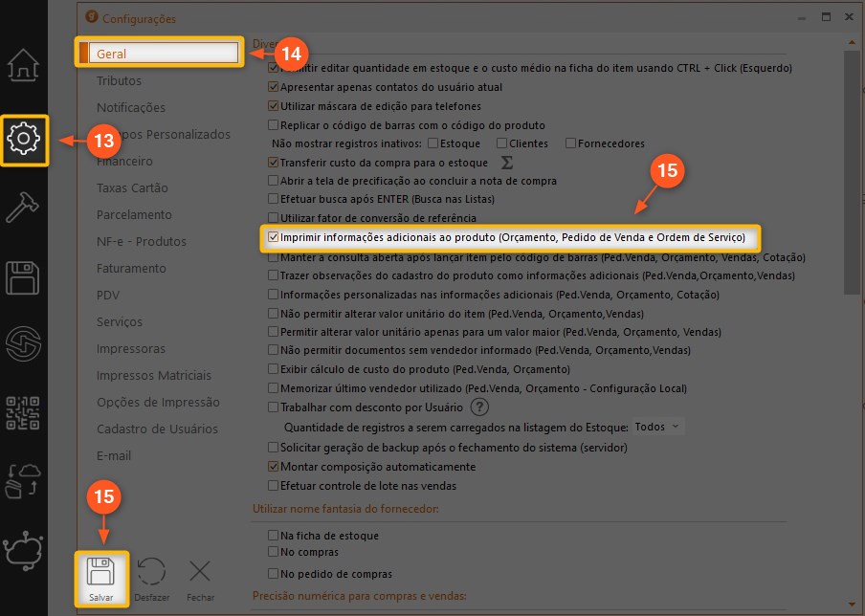The width and height of the screenshot is (865, 616).
Task: Go to Cadastro de Usuários section
Action: pos(157,429)
